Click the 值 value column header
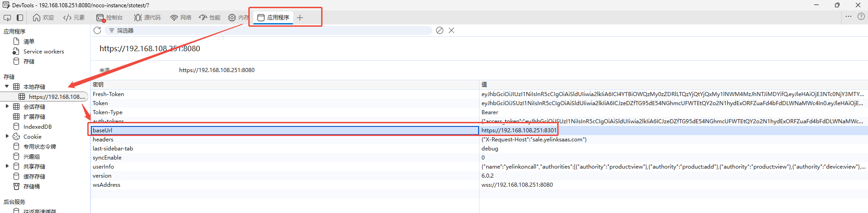 (x=674, y=85)
